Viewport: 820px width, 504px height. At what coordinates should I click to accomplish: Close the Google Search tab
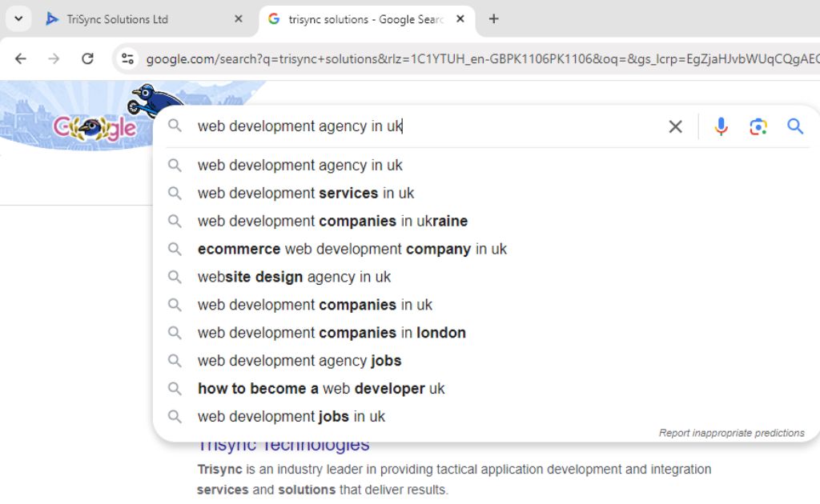(x=460, y=19)
